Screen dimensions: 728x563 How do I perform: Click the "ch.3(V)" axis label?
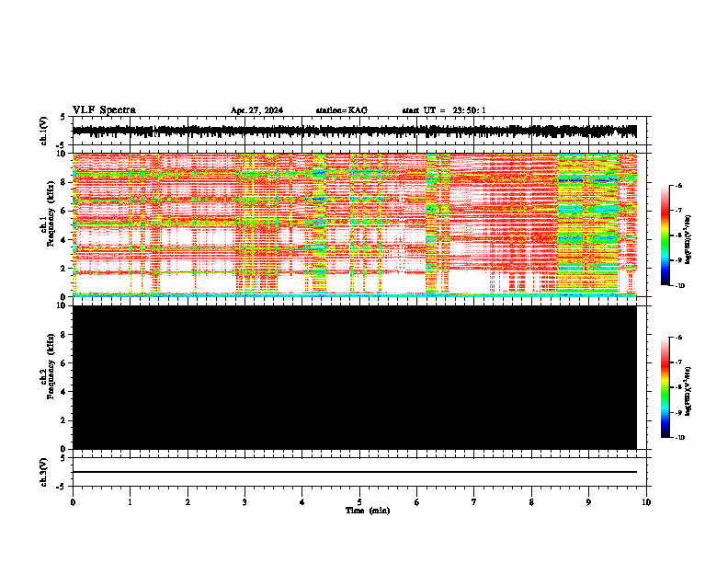43,473
